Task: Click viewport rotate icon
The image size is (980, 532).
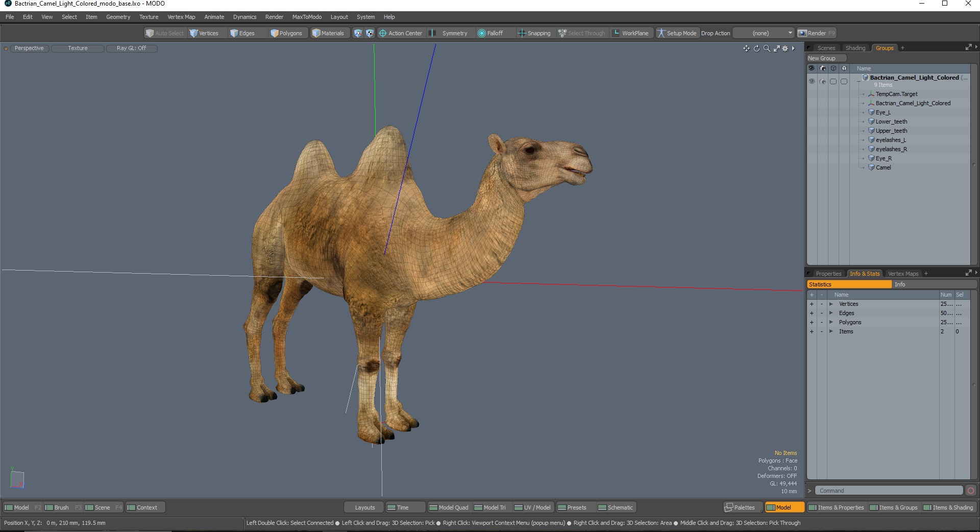Action: (756, 48)
